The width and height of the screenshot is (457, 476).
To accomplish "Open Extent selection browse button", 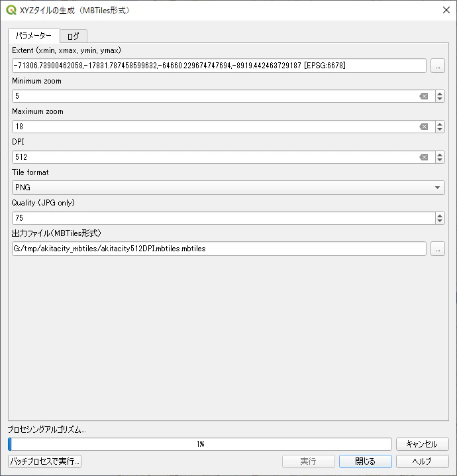I will coord(438,66).
